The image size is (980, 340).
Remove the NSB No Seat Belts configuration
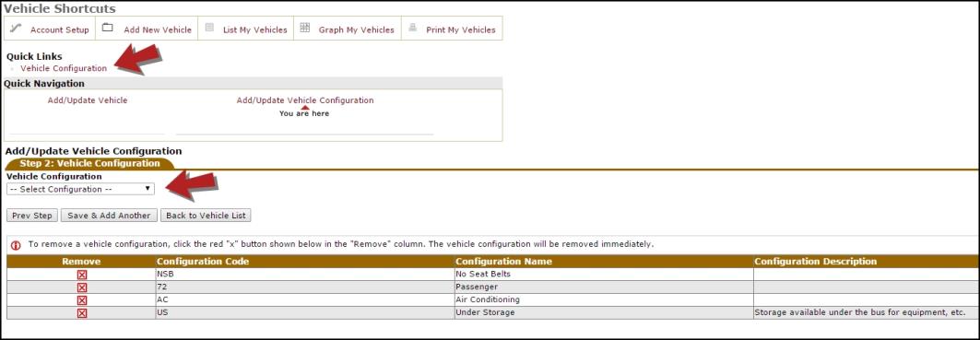[82, 275]
